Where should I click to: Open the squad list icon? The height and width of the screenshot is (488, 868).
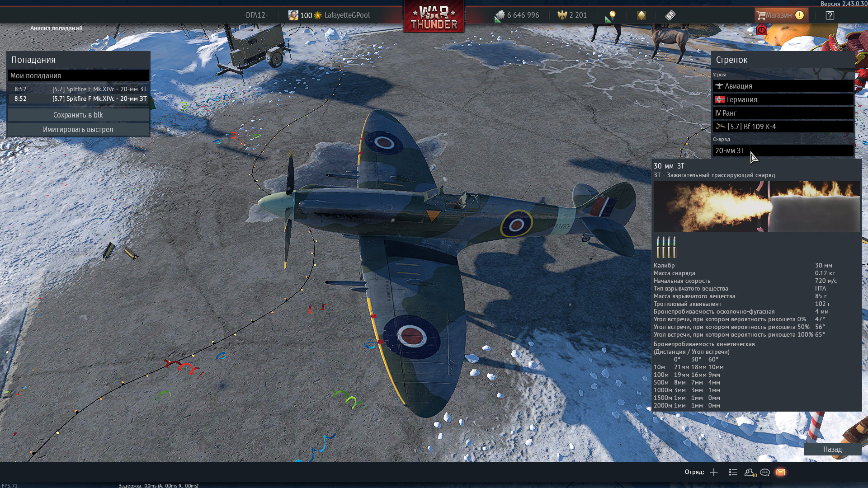click(x=733, y=472)
